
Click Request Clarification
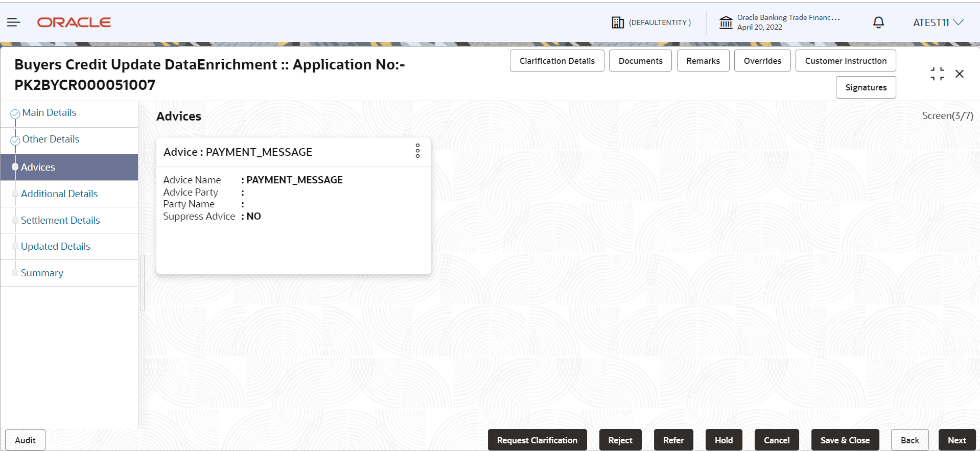[537, 440]
